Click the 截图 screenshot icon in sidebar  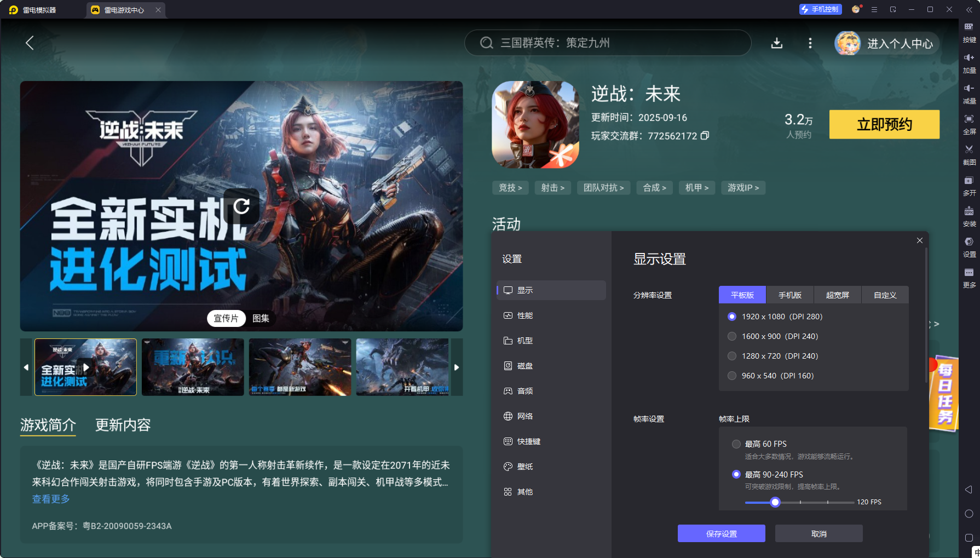(969, 155)
